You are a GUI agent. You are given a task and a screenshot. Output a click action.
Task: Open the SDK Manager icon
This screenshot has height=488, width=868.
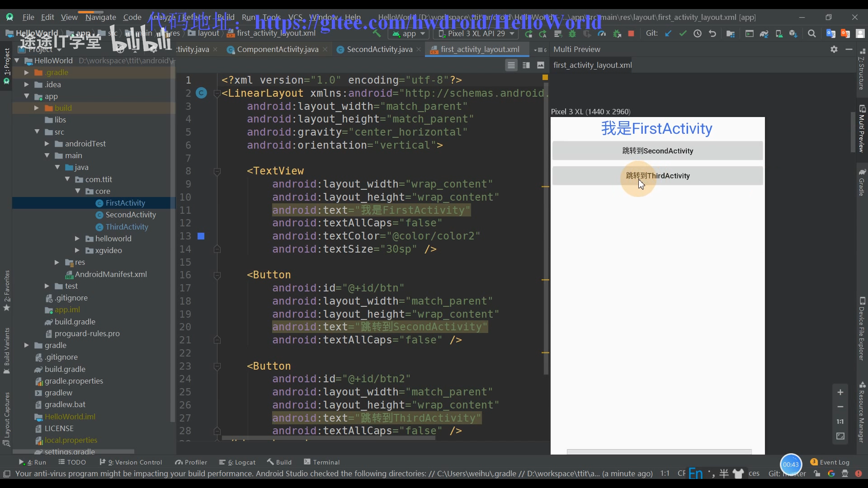click(793, 34)
